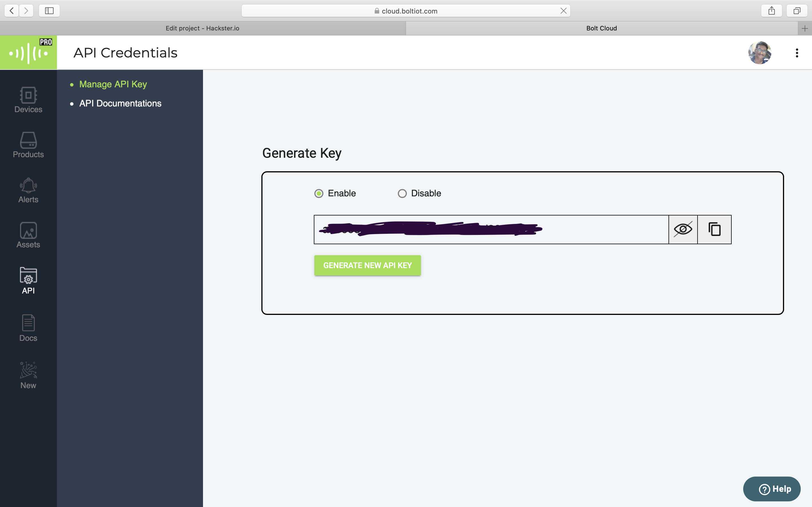The image size is (812, 507).
Task: Copy the API key to clipboard
Action: click(x=714, y=229)
